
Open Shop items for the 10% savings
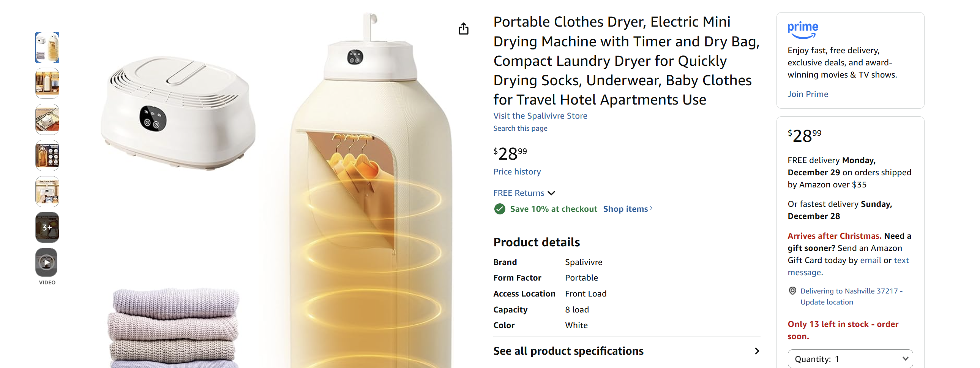(626, 209)
